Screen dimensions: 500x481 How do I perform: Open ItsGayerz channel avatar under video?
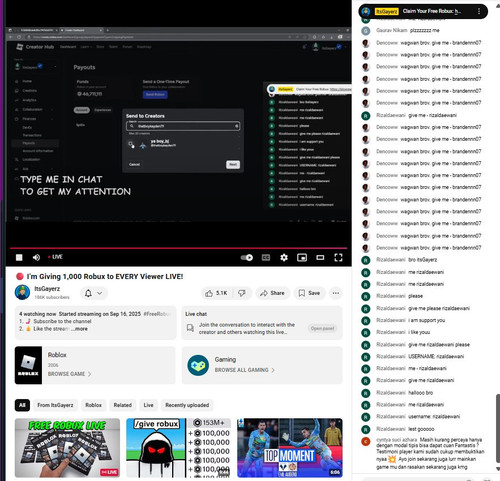point(22,292)
